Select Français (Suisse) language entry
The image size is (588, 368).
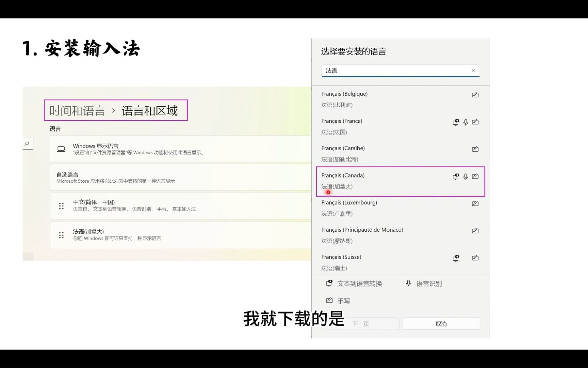400,262
